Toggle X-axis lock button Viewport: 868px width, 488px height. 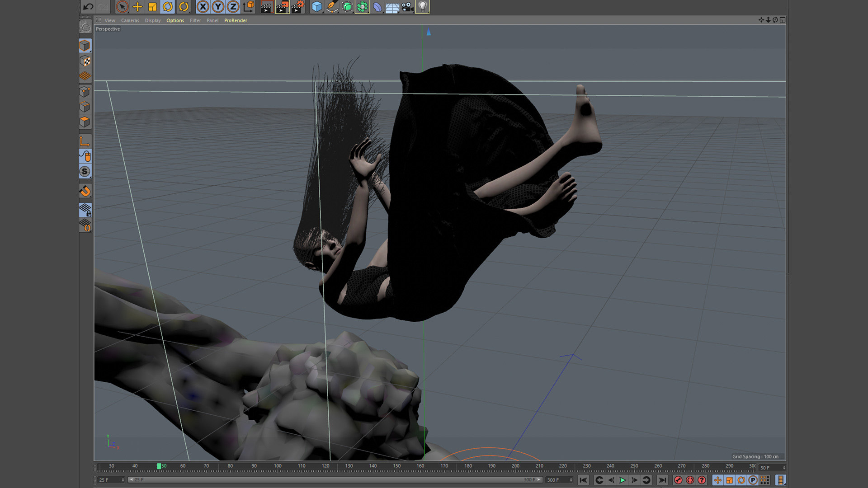(203, 7)
